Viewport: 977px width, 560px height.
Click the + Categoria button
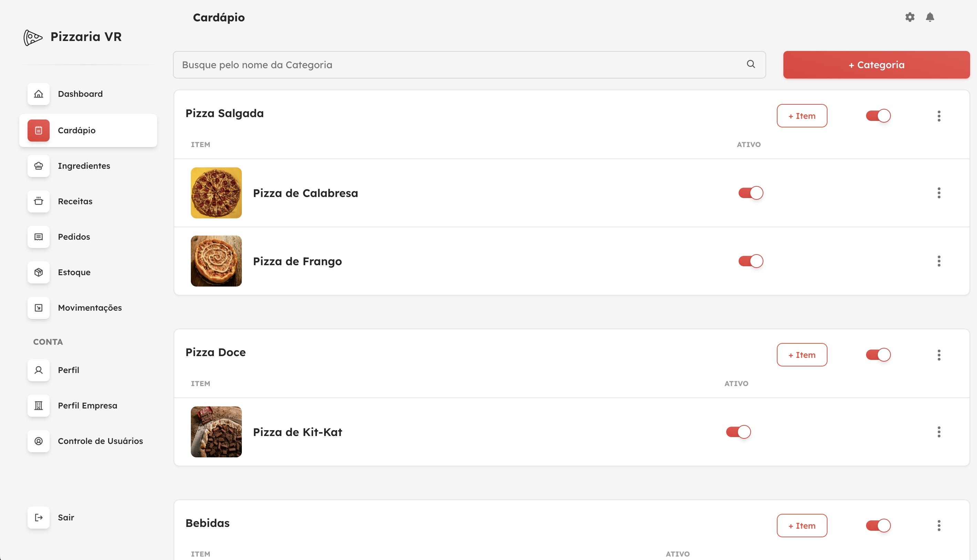(876, 65)
